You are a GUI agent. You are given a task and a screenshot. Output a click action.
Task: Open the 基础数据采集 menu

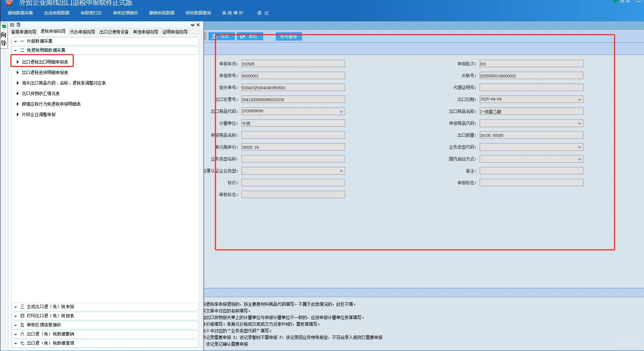20,13
